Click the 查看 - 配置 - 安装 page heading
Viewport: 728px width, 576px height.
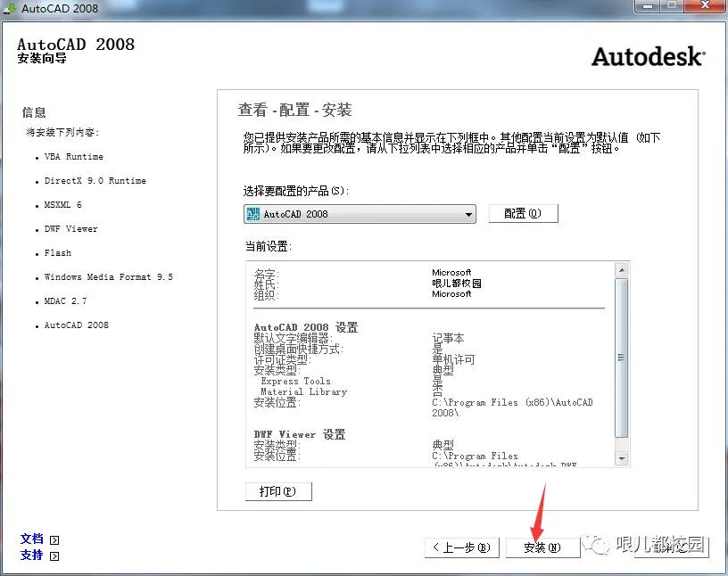[x=294, y=110]
